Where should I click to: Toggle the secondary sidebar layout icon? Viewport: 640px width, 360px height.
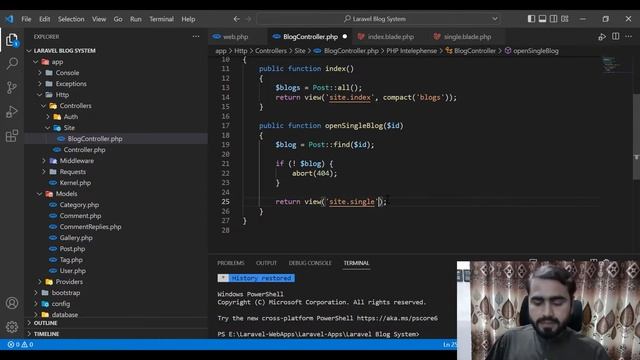(x=553, y=19)
